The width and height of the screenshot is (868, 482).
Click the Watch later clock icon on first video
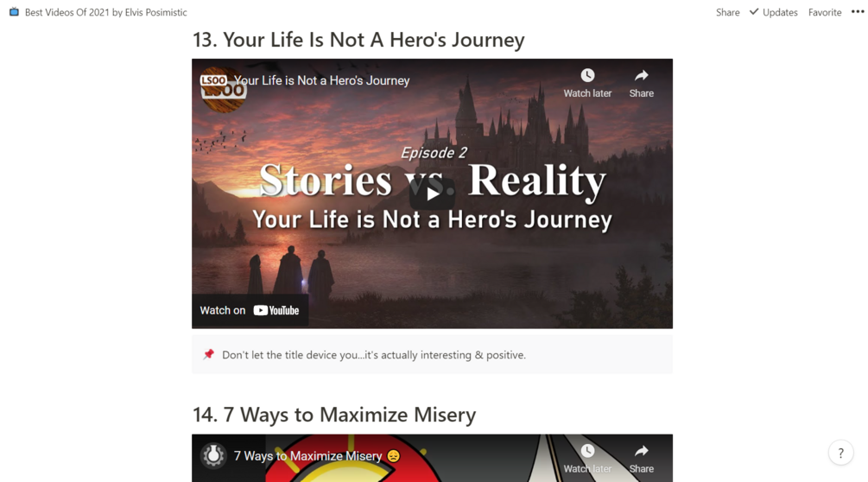[x=587, y=75]
